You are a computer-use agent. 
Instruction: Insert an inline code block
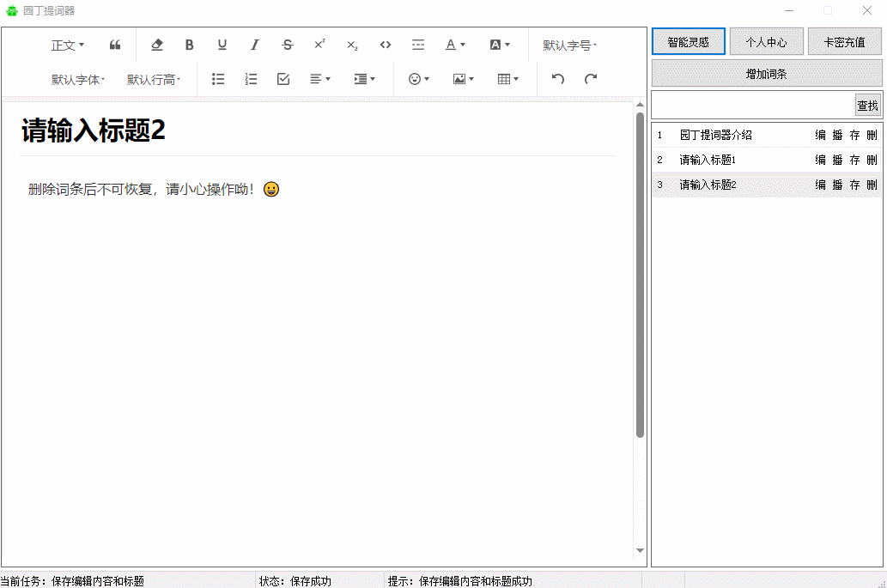click(385, 45)
